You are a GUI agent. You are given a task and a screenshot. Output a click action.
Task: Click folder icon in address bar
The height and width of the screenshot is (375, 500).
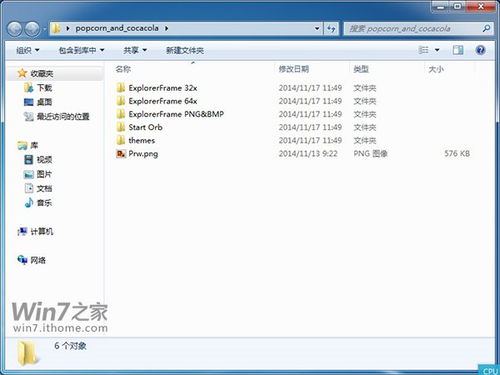coord(57,28)
